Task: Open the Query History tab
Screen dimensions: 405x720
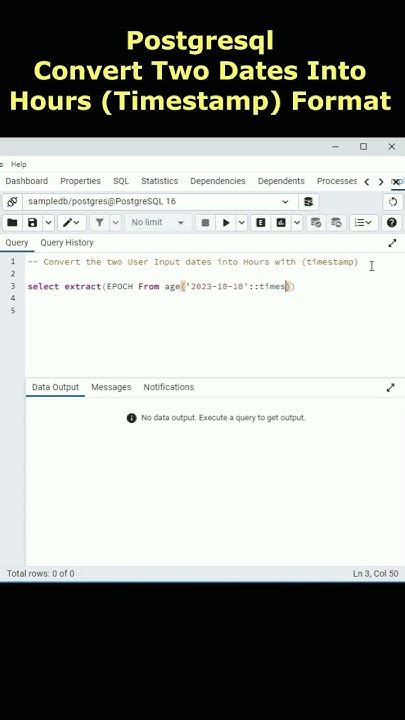Action: pyautogui.click(x=67, y=243)
